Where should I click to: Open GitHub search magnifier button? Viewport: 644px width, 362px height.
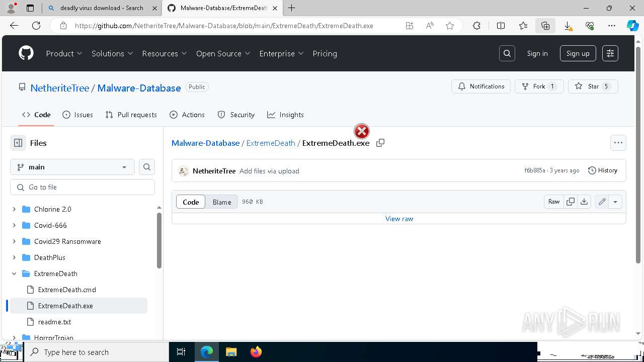tap(507, 53)
